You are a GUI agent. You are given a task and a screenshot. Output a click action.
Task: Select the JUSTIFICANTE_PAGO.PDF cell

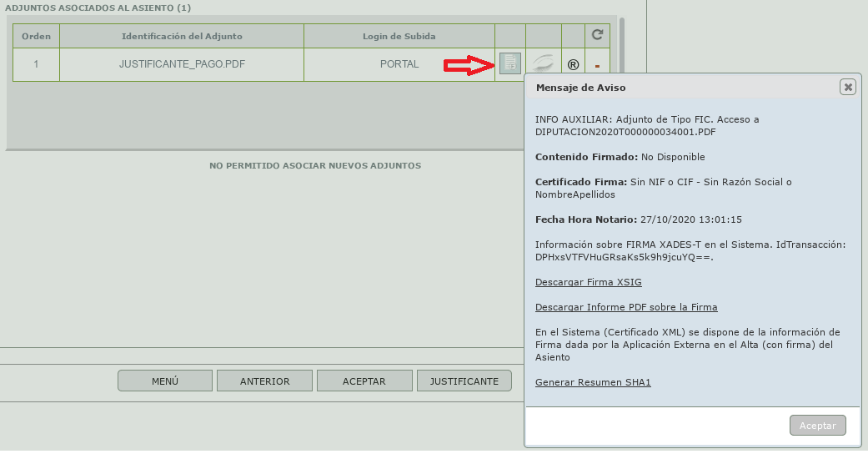tap(182, 64)
